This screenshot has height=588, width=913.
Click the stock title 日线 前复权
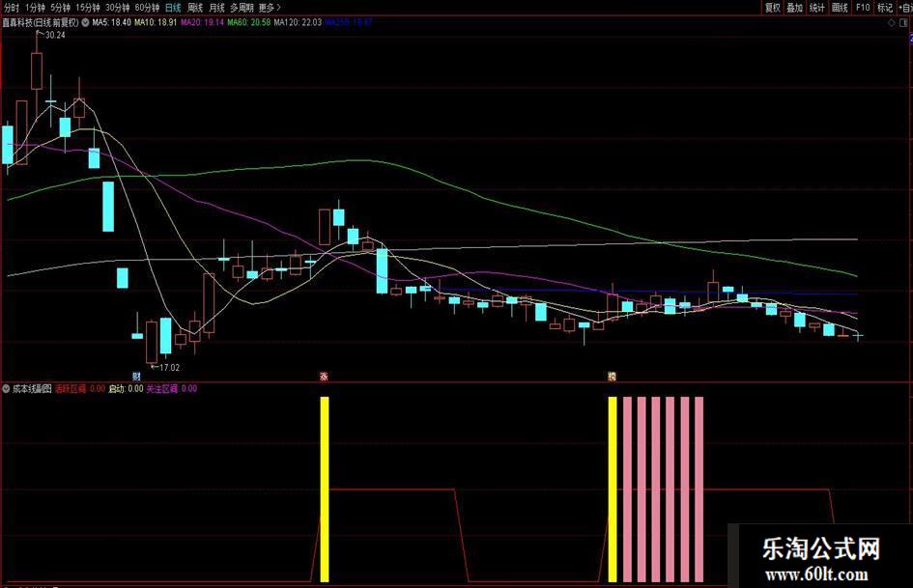point(41,23)
